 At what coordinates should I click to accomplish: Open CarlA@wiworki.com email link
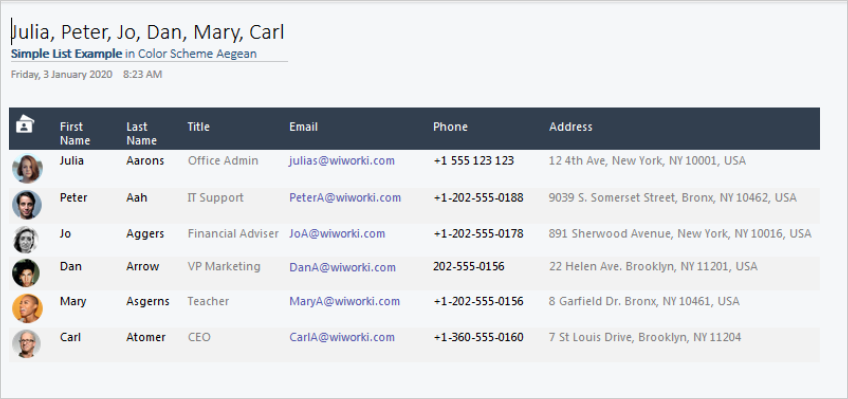342,337
